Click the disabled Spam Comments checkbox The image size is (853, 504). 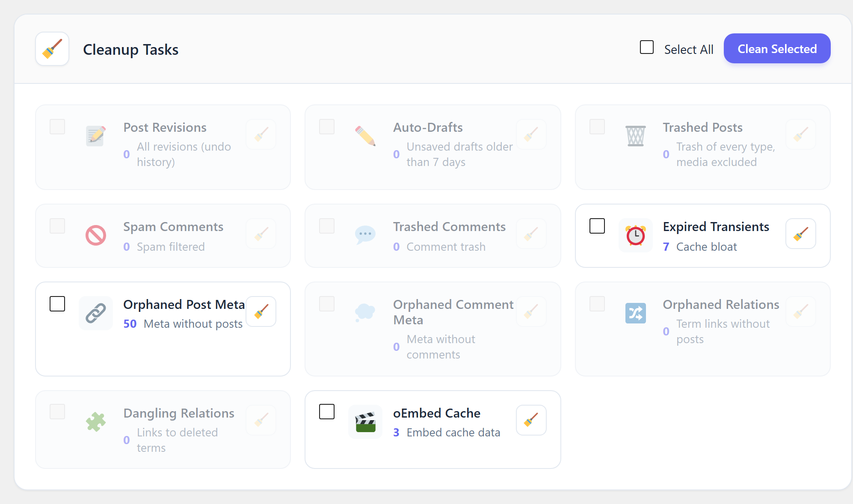pyautogui.click(x=57, y=226)
